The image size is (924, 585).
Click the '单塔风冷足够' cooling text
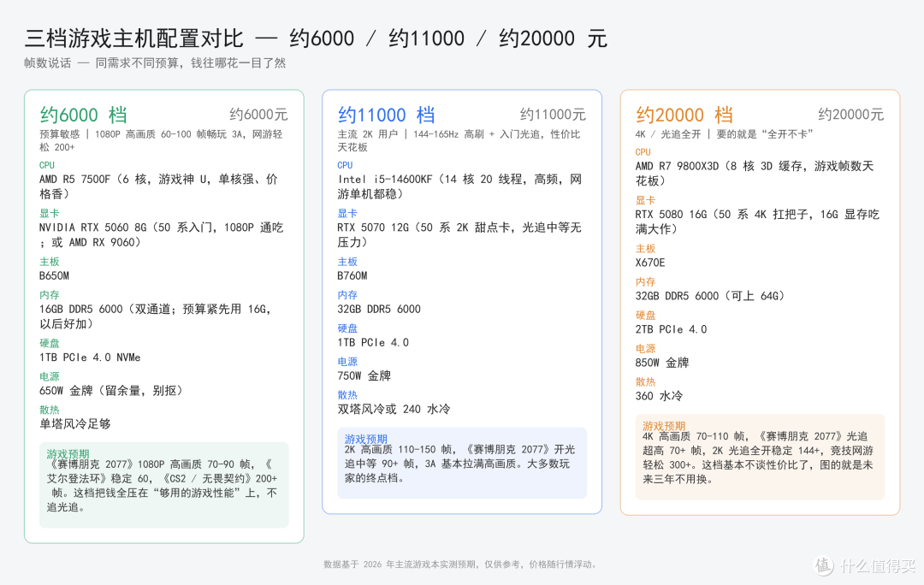tap(74, 423)
